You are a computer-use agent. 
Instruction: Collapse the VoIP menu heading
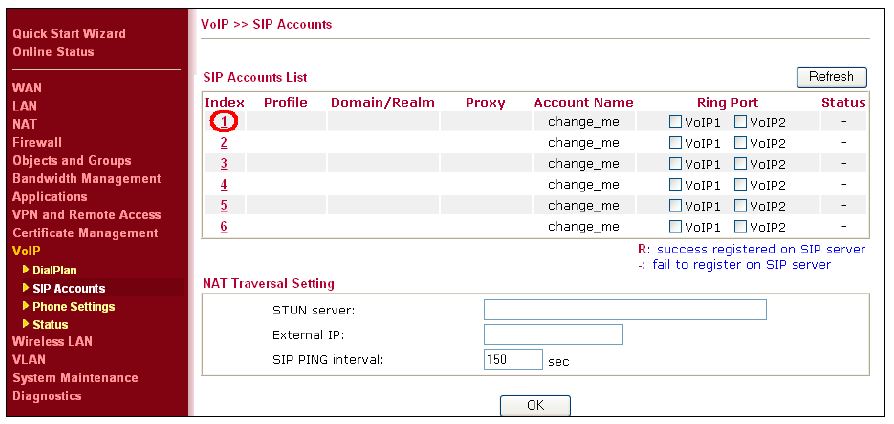tap(26, 251)
